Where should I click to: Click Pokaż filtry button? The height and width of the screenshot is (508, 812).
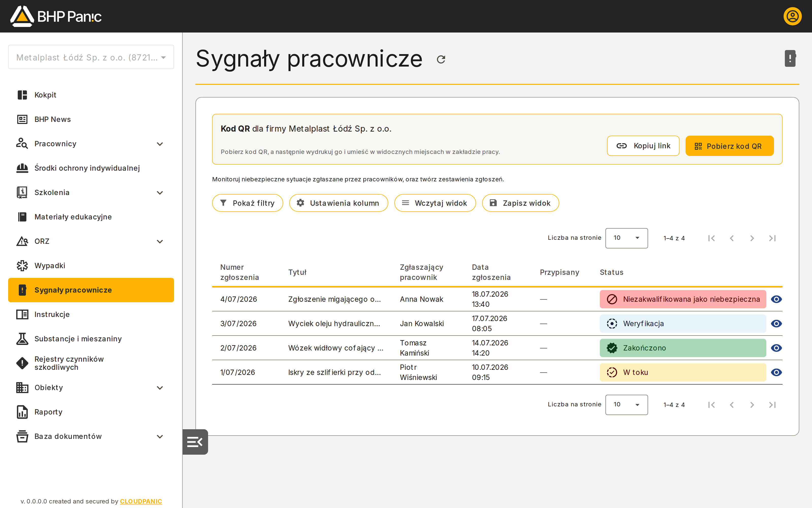coord(247,203)
